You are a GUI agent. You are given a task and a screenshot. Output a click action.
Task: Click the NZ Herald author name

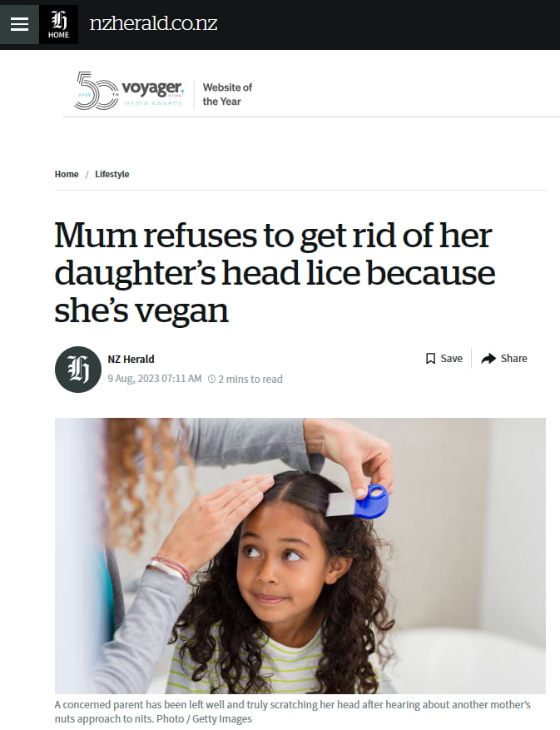click(x=131, y=359)
